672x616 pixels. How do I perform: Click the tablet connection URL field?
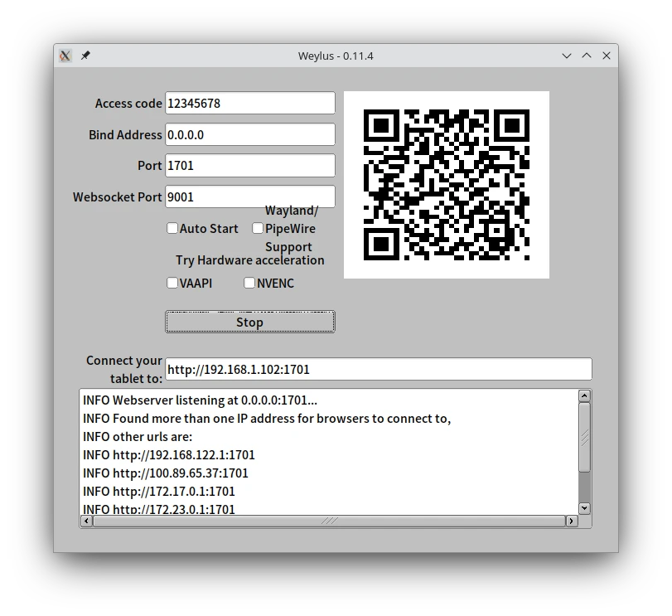pos(378,369)
